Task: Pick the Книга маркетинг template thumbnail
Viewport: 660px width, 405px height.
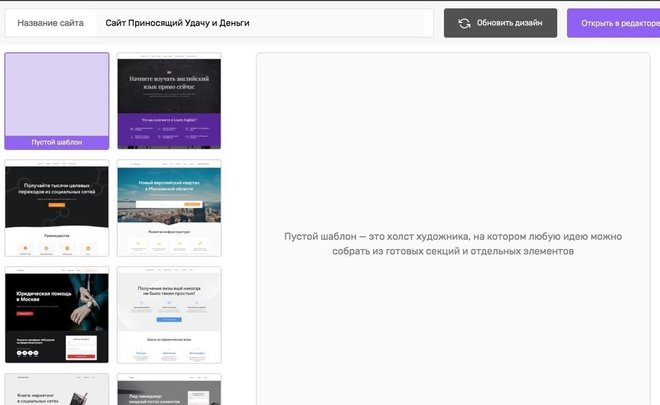Action: click(57, 389)
